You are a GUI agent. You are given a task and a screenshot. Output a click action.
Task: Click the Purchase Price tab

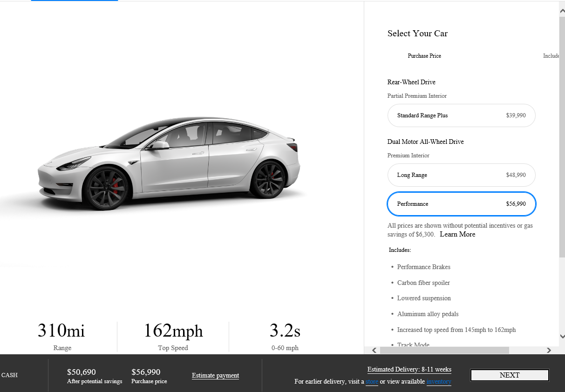[424, 56]
